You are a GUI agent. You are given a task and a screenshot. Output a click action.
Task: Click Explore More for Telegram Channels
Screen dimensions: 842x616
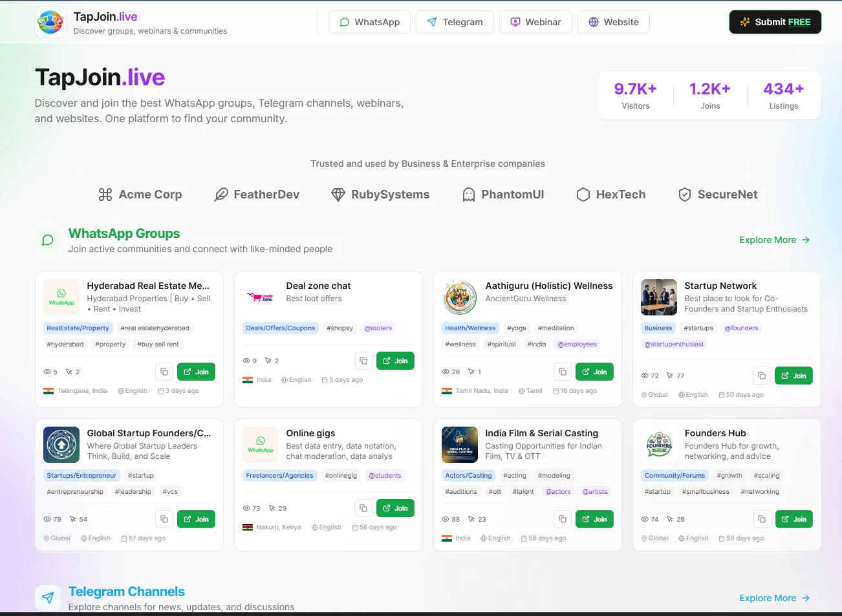[x=774, y=598]
